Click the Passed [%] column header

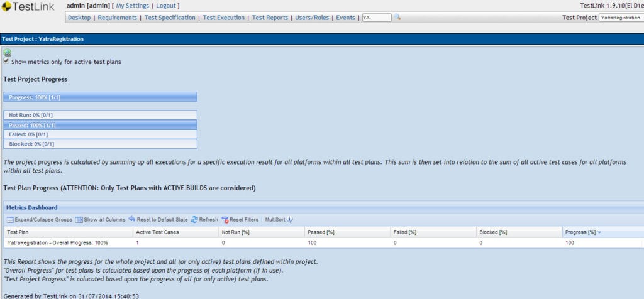point(347,232)
